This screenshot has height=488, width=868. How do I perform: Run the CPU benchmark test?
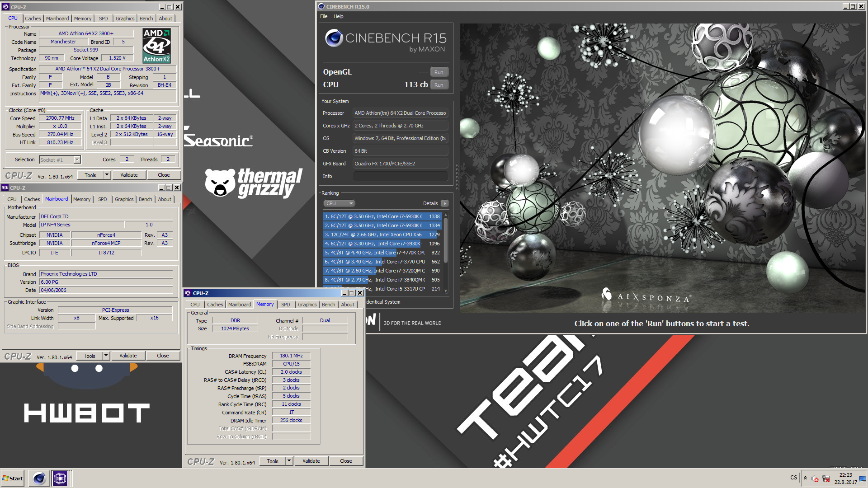(x=439, y=85)
